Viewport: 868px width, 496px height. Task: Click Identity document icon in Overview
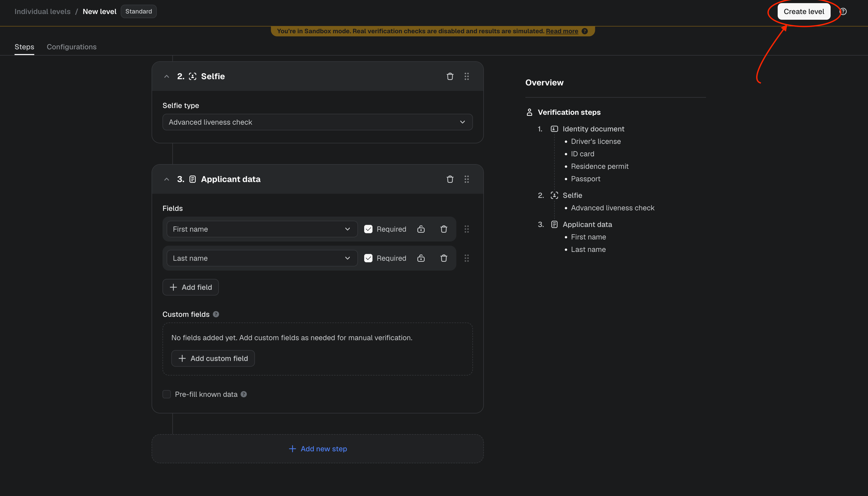(x=554, y=129)
